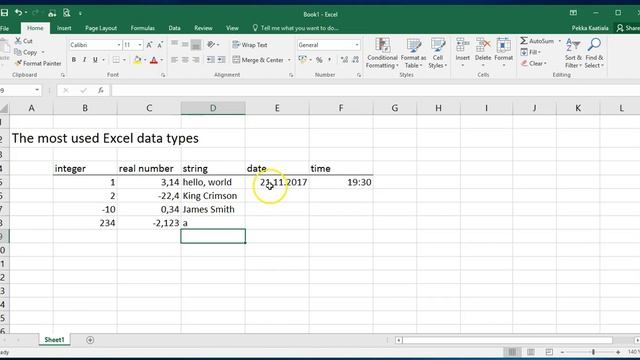
Task: Select the Format Painter brush
Action: (38, 63)
